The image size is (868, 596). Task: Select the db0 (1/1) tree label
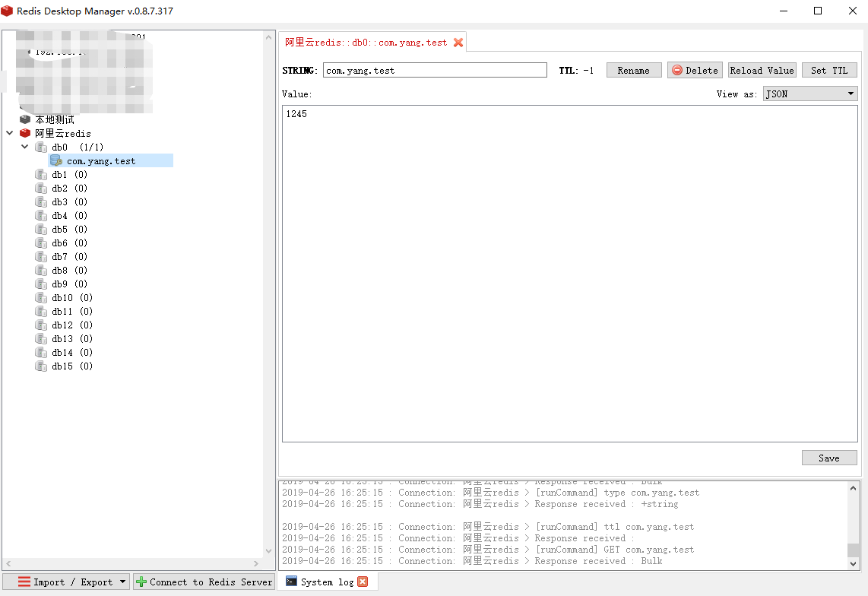click(78, 147)
